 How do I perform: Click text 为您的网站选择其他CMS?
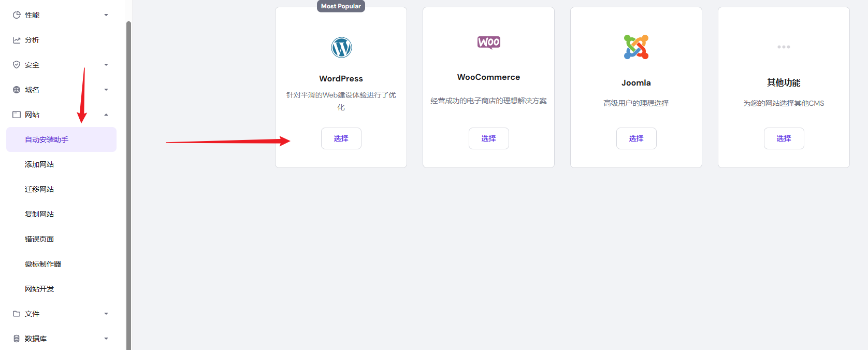(784, 103)
